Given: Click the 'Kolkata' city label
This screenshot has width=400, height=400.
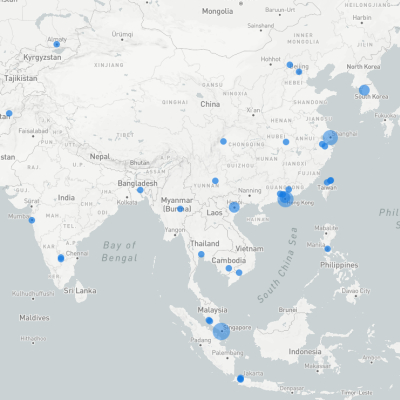Looking at the screenshot, I should (127, 202).
